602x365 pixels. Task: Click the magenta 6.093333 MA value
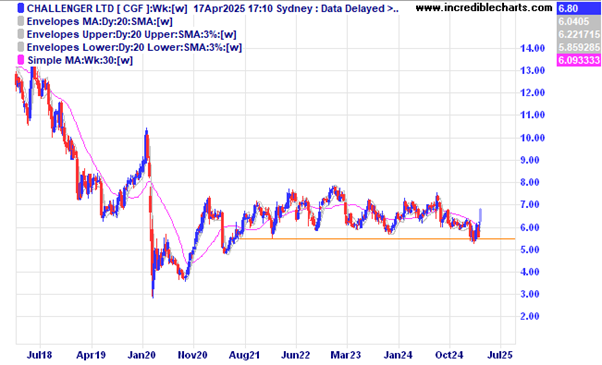pyautogui.click(x=579, y=61)
